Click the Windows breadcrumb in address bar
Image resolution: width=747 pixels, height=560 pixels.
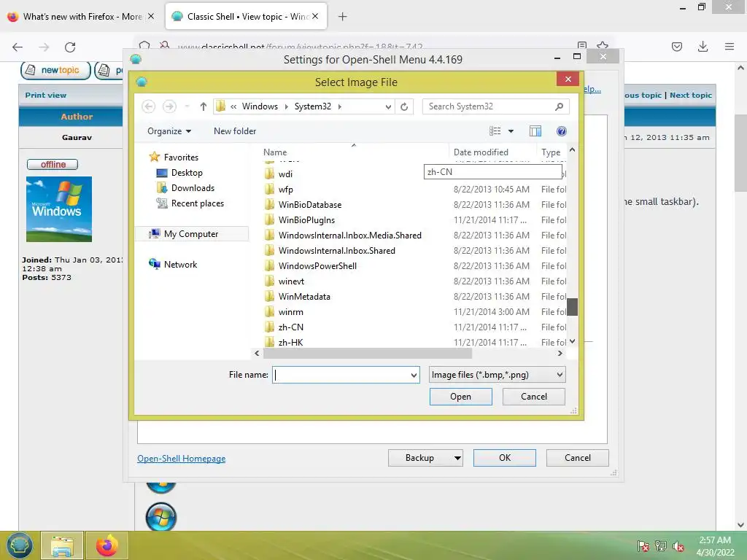[x=260, y=106]
